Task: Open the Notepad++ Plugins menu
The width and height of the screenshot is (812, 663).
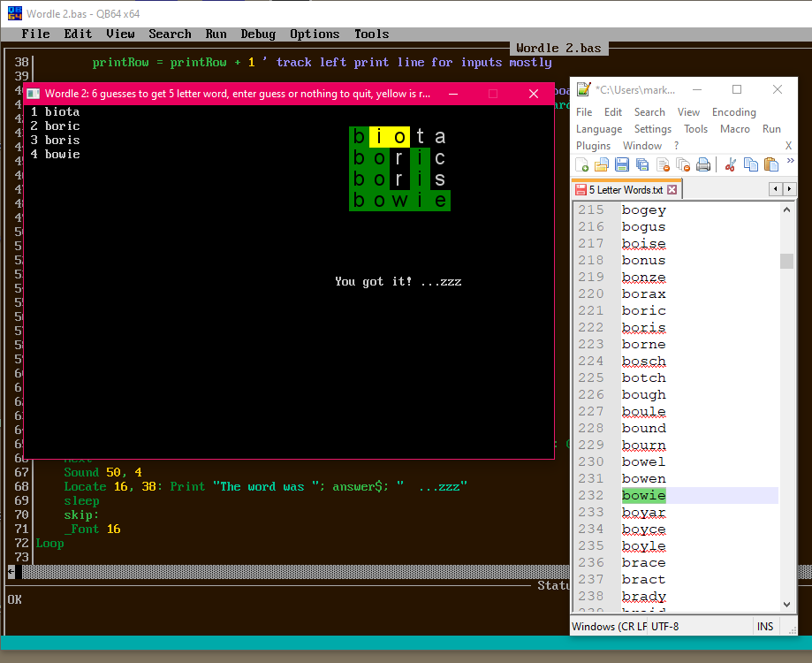Action: coord(594,146)
